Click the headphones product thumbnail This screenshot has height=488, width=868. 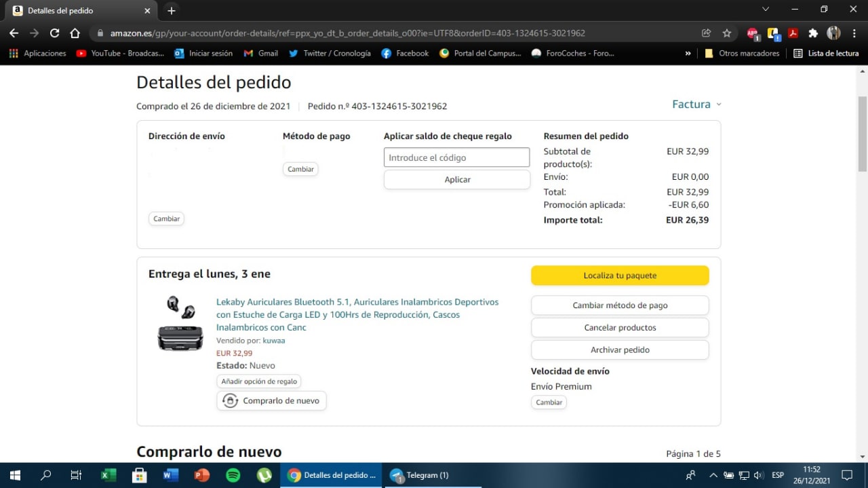click(180, 323)
